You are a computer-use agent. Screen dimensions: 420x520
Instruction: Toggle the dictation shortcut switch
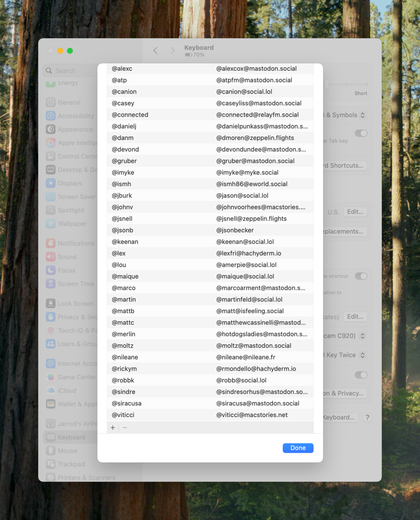361,276
